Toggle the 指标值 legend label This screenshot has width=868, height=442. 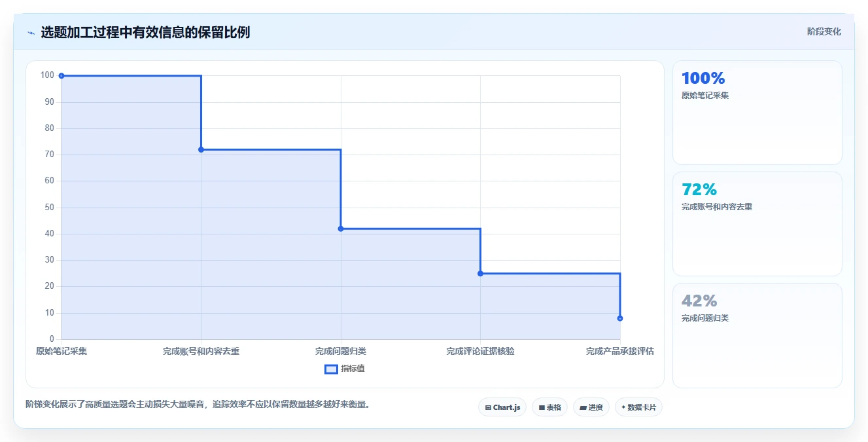point(353,369)
